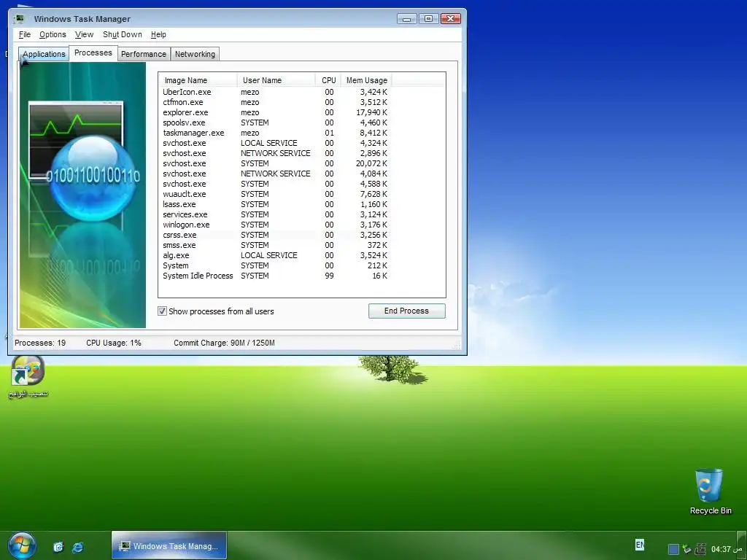747x560 pixels.
Task: Select the explorer.exe process
Action: click(x=275, y=112)
